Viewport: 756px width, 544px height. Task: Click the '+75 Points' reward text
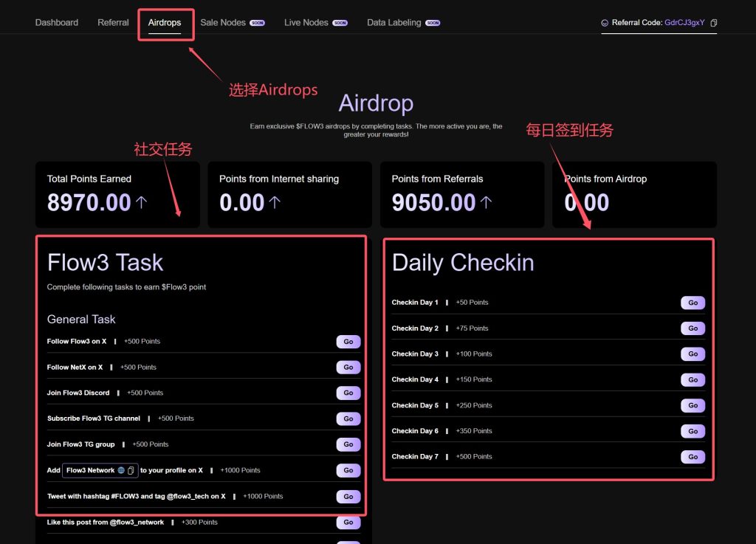click(x=472, y=328)
